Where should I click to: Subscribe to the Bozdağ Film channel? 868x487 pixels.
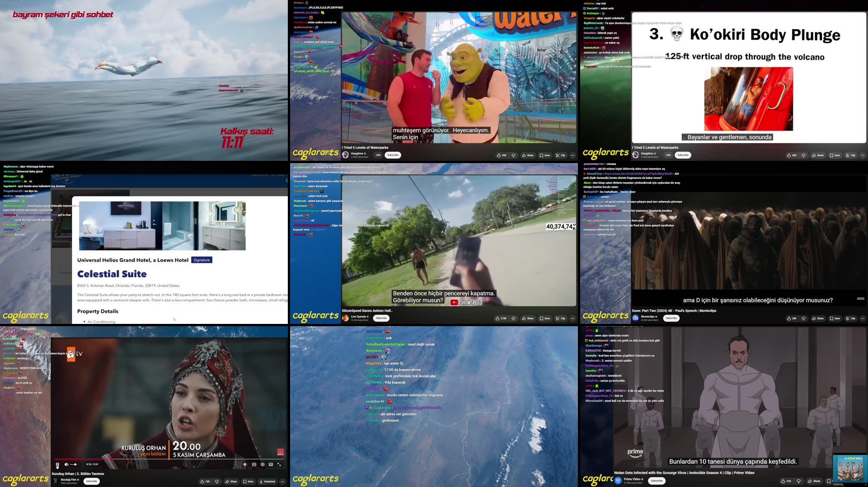92,481
